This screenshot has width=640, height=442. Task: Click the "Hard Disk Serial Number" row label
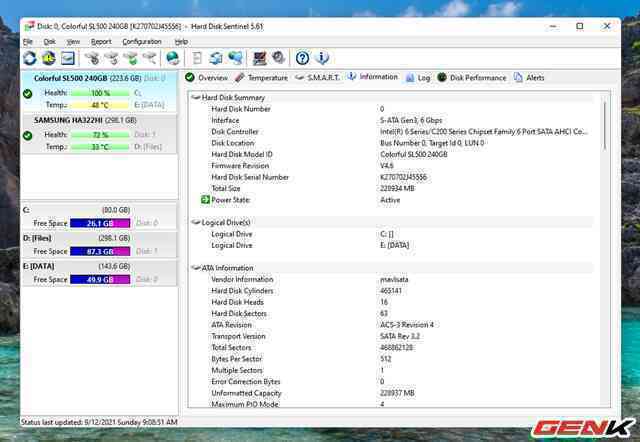point(250,177)
